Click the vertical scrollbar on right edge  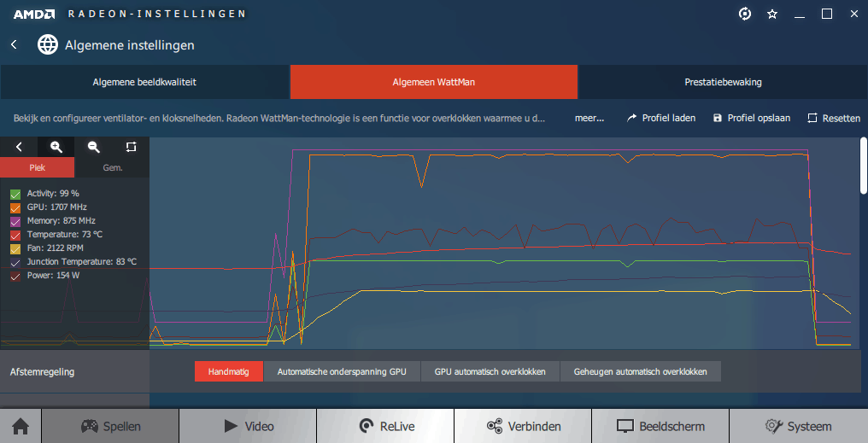[864, 166]
